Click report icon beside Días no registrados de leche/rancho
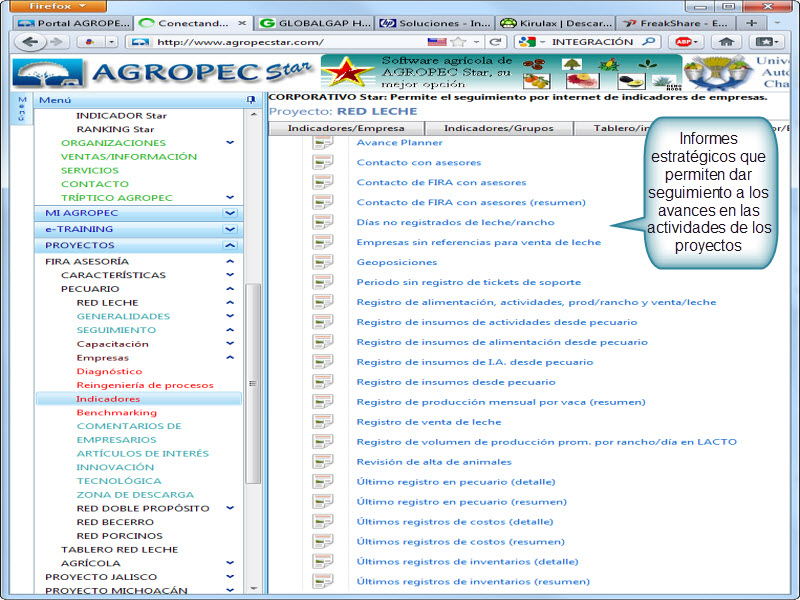This screenshot has width=800, height=600. (322, 222)
